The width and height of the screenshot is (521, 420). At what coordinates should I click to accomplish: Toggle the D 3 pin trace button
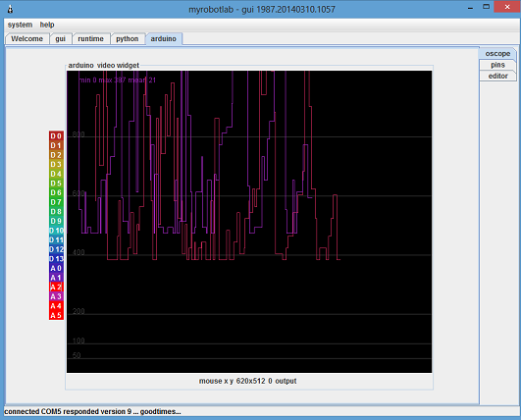pyautogui.click(x=56, y=164)
